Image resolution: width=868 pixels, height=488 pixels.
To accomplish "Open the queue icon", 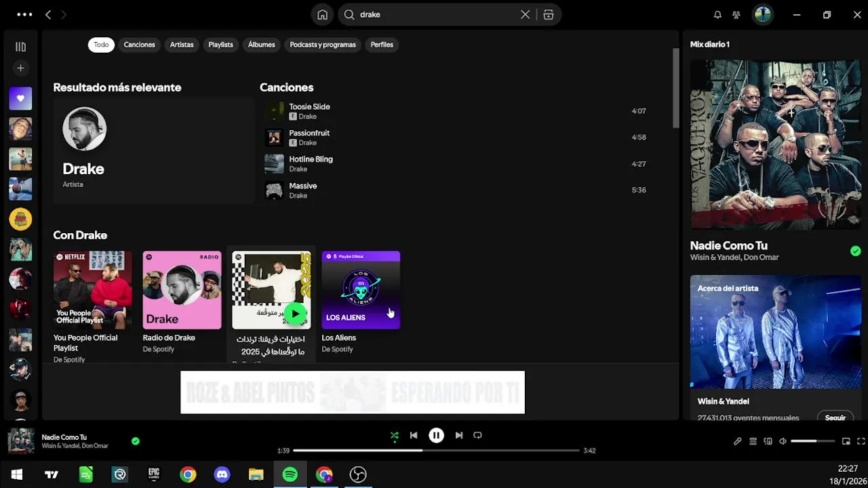I will click(753, 441).
